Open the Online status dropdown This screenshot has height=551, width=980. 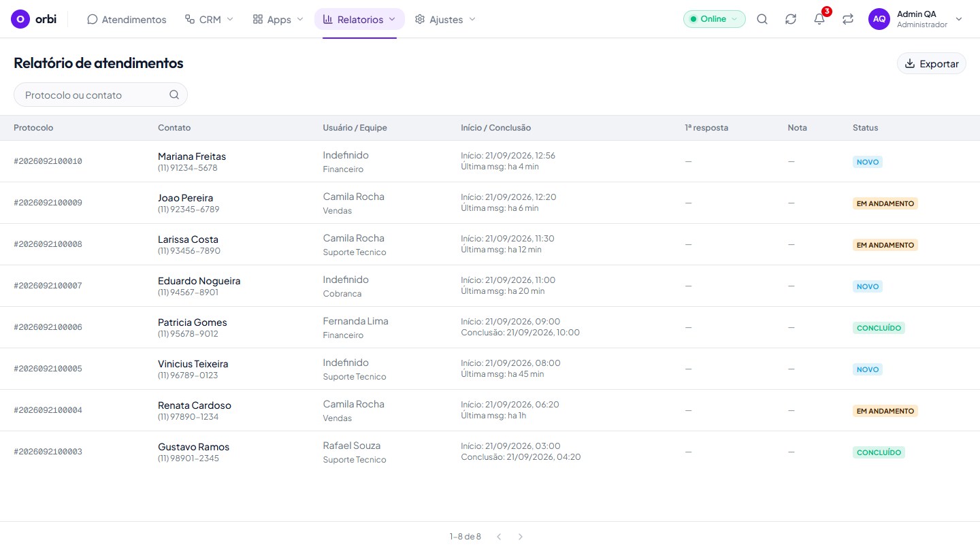click(x=715, y=19)
